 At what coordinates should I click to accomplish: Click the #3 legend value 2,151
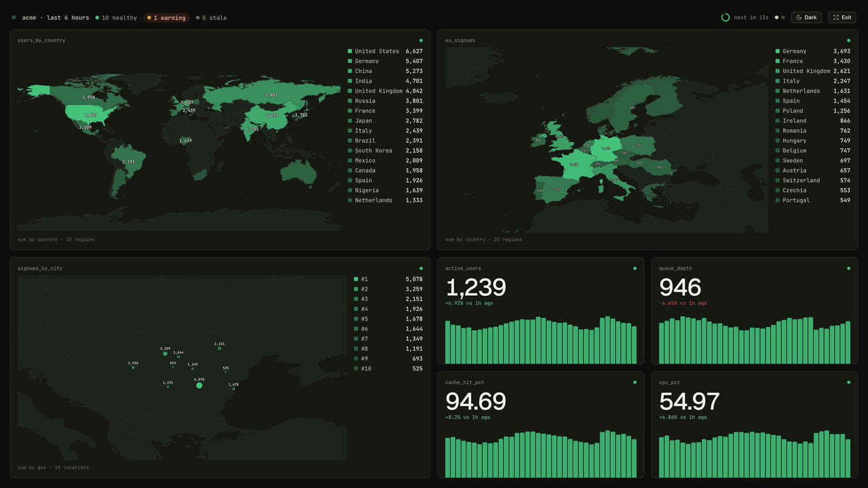(414, 299)
